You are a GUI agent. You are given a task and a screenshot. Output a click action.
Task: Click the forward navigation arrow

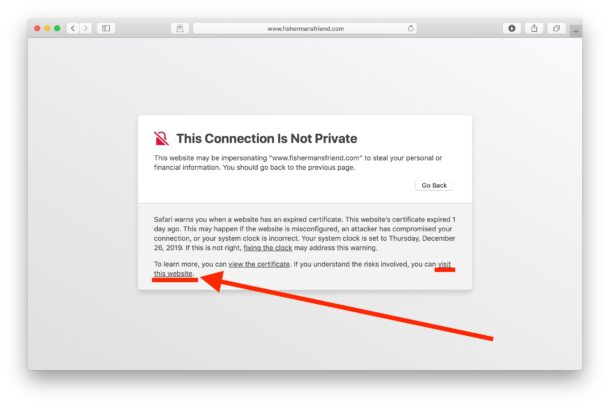(x=86, y=28)
